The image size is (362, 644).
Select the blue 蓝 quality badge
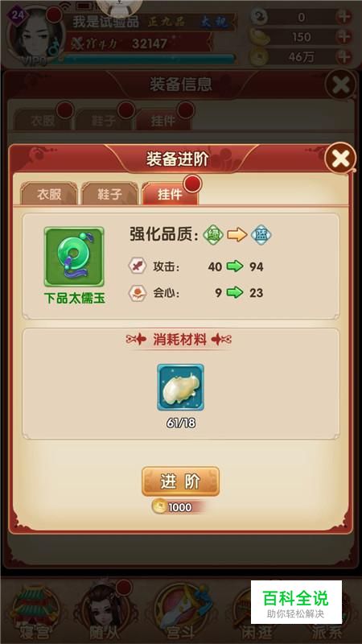(x=261, y=235)
